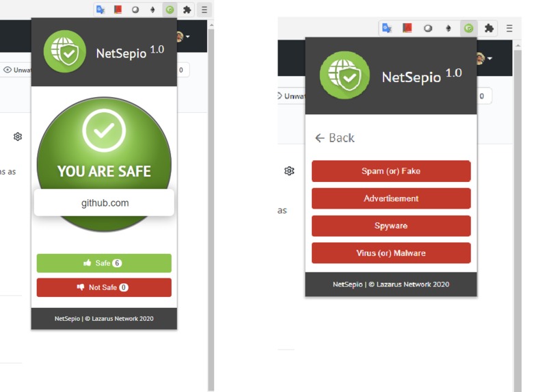Image resolution: width=534 pixels, height=392 pixels.
Task: Report site as Spam (or) Fake
Action: (391, 171)
